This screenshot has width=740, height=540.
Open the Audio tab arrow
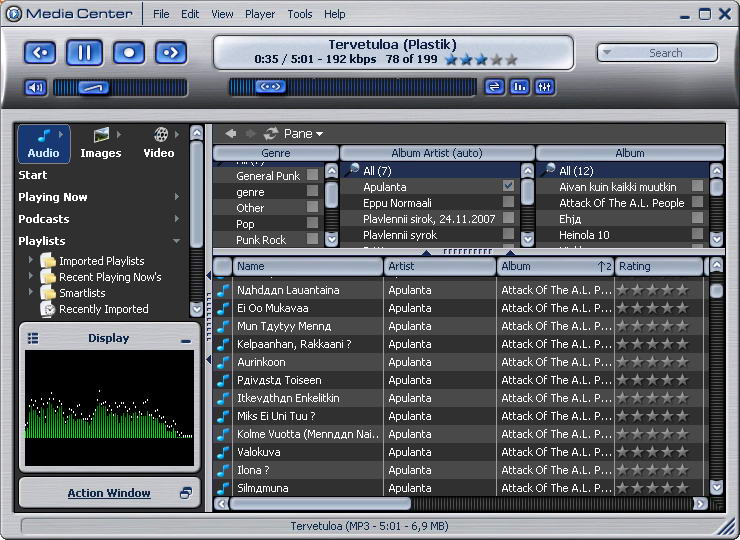coord(61,135)
